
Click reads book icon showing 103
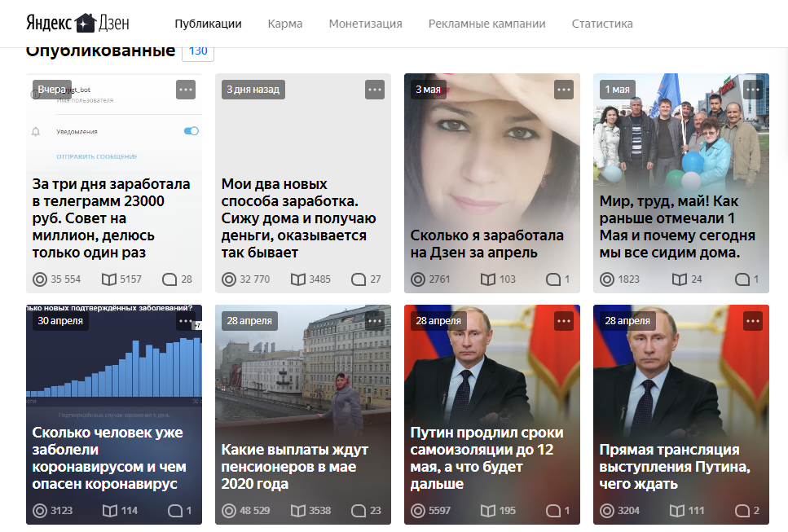488,279
